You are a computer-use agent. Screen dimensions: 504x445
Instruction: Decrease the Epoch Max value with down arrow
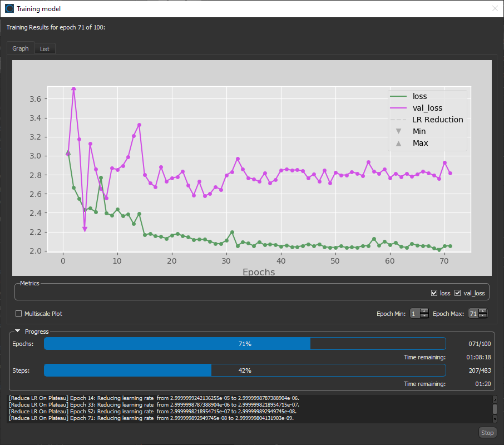tap(482, 316)
